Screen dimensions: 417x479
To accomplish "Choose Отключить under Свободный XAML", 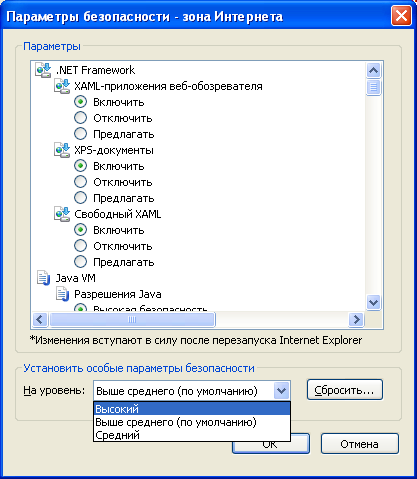I will [80, 246].
